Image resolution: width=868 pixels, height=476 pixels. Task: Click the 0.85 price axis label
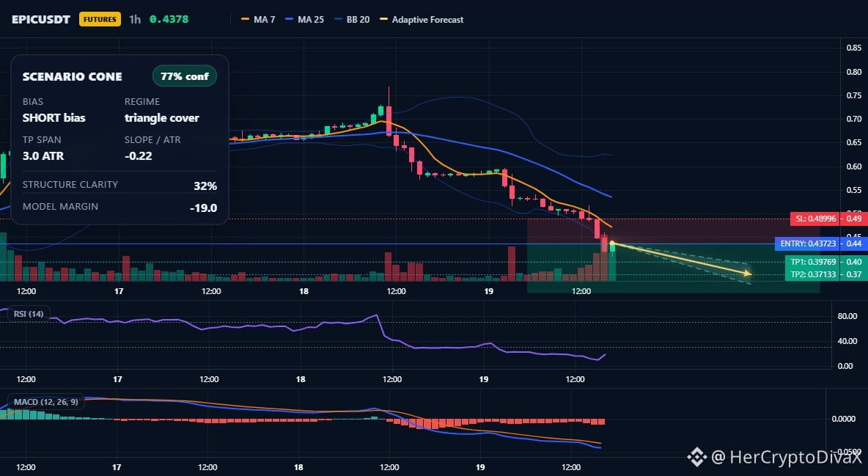(853, 48)
